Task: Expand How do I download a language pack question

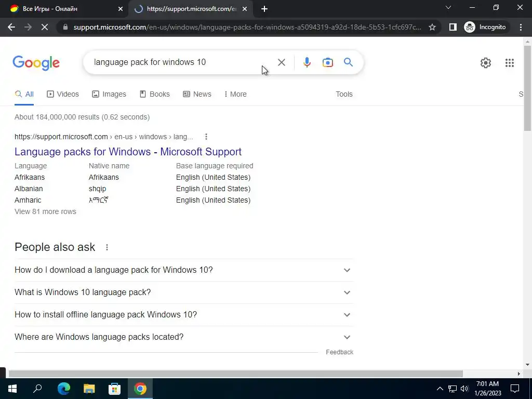Action: 183,270
